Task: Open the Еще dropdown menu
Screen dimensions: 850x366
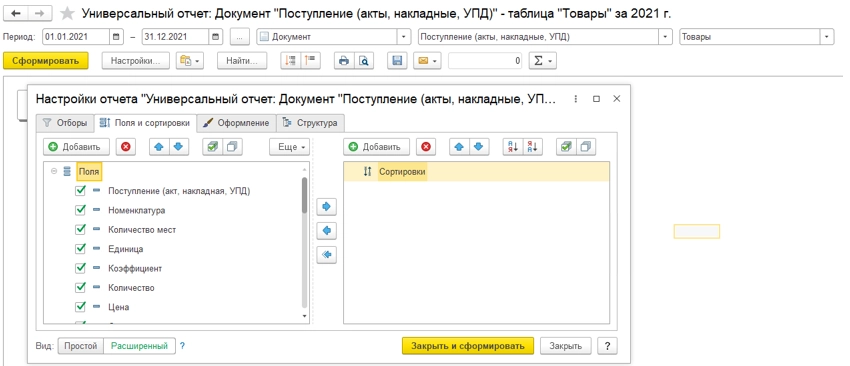Action: tap(289, 147)
